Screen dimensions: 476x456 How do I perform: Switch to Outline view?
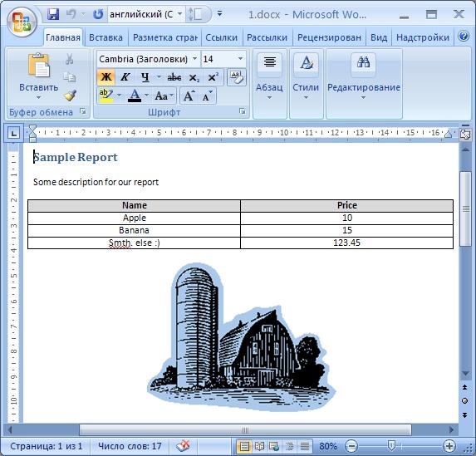[290, 446]
